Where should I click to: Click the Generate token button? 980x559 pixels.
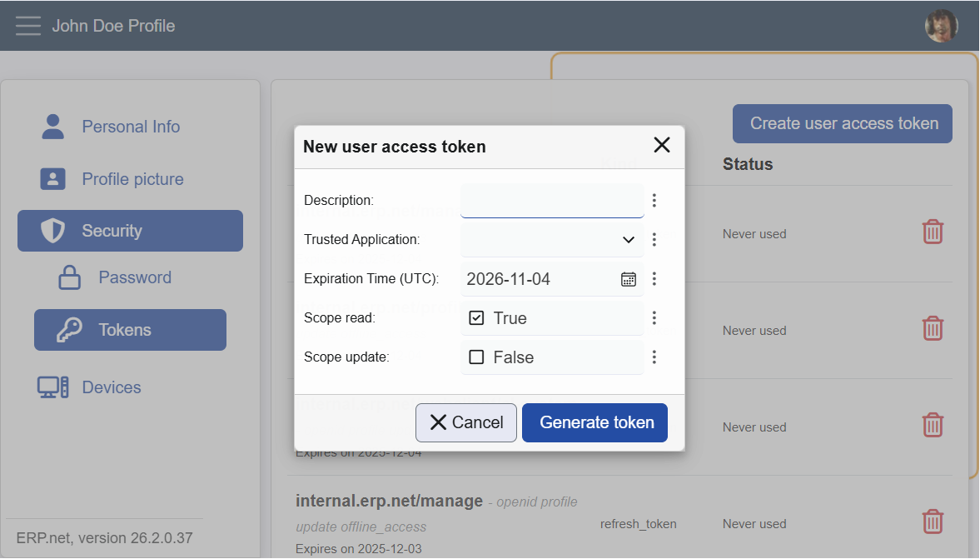coord(594,422)
